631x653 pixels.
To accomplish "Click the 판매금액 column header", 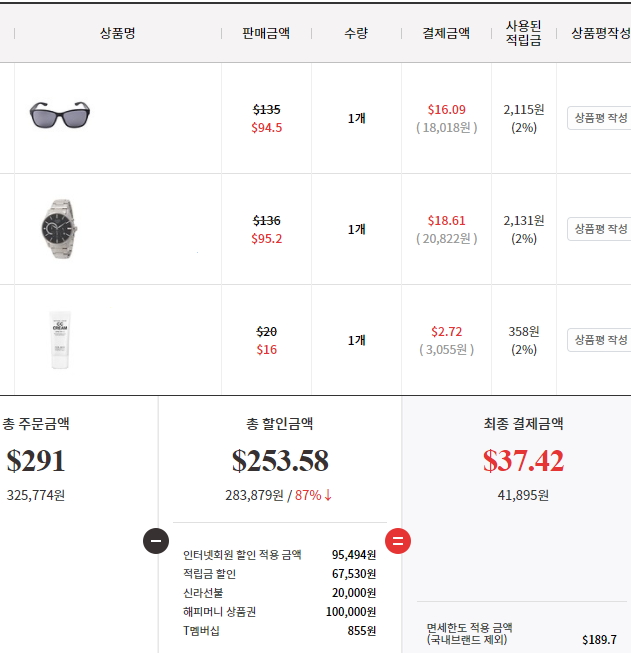I will click(x=266, y=33).
